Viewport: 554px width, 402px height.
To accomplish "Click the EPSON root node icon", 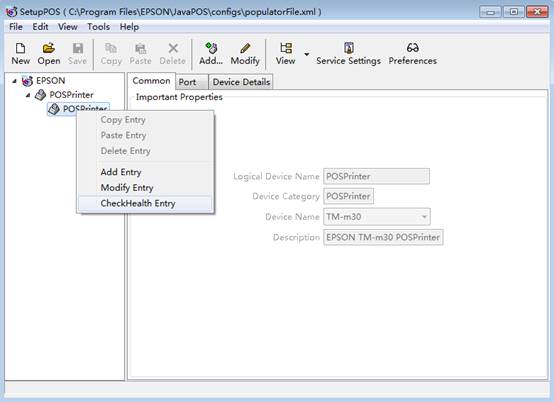I will coord(27,81).
